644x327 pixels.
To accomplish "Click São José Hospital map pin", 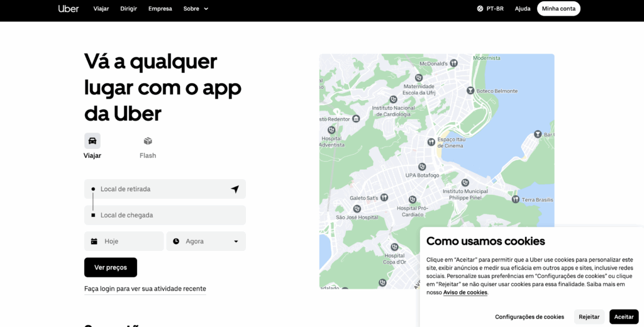I will click(x=357, y=209).
